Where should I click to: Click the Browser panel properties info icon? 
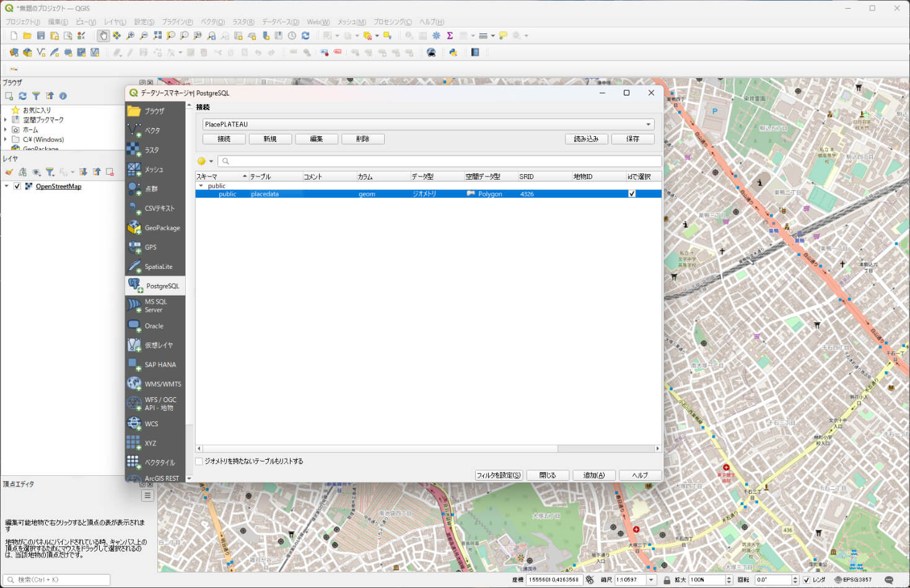pyautogui.click(x=63, y=96)
